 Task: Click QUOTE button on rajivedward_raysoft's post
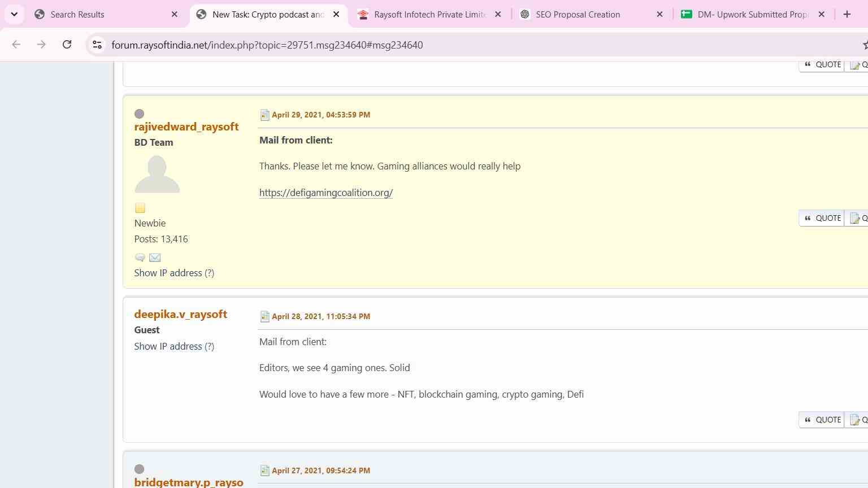(x=822, y=218)
